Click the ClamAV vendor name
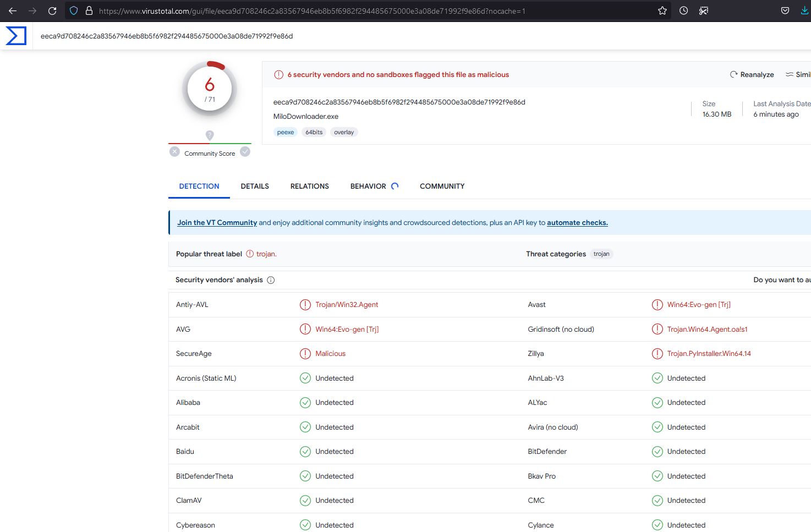 click(189, 501)
